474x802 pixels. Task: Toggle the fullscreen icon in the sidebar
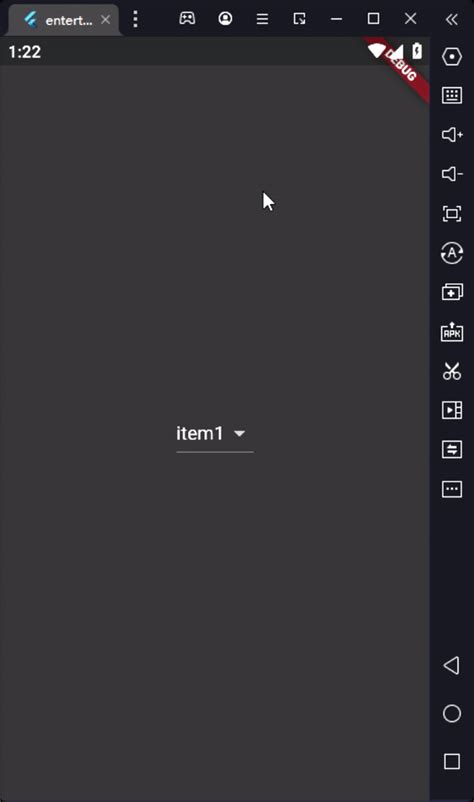[x=452, y=213]
